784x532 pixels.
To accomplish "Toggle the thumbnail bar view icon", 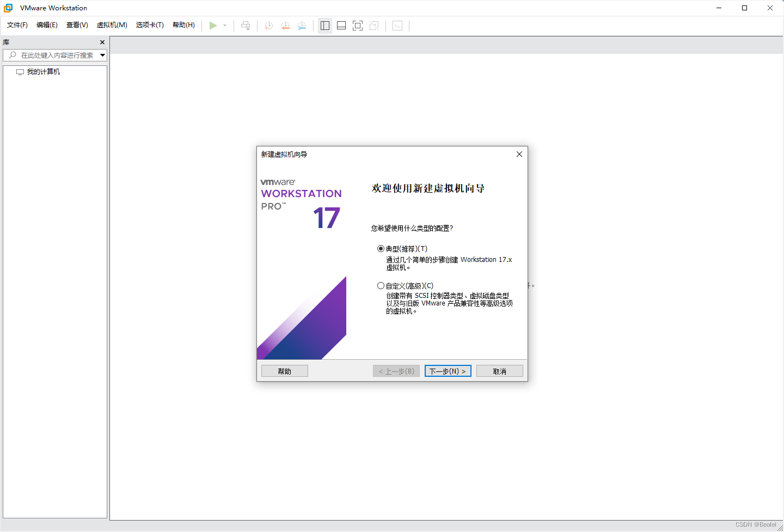I will click(341, 26).
